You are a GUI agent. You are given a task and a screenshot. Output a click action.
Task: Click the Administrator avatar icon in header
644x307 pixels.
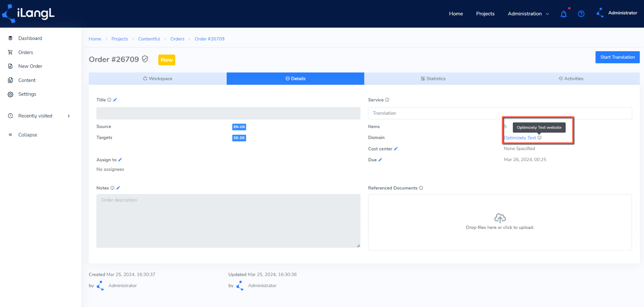coord(600,13)
